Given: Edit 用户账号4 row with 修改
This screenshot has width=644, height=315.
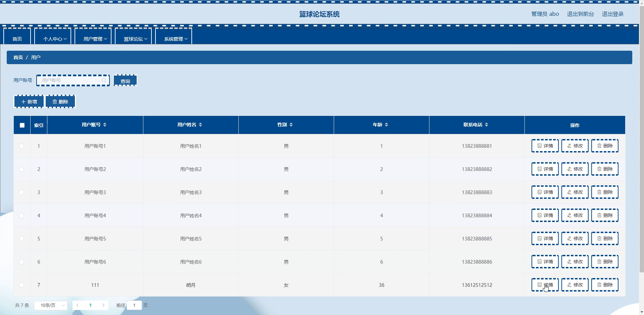Looking at the screenshot, I should pos(575,215).
